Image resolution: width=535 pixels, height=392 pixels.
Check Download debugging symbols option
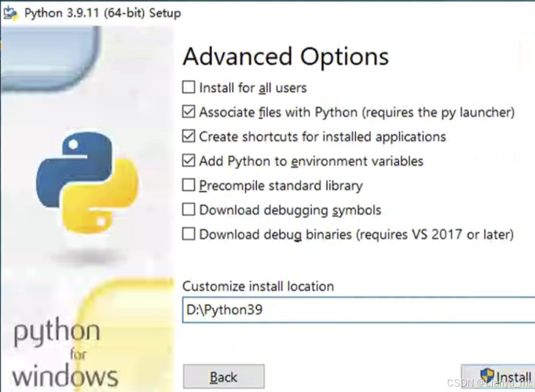click(189, 209)
